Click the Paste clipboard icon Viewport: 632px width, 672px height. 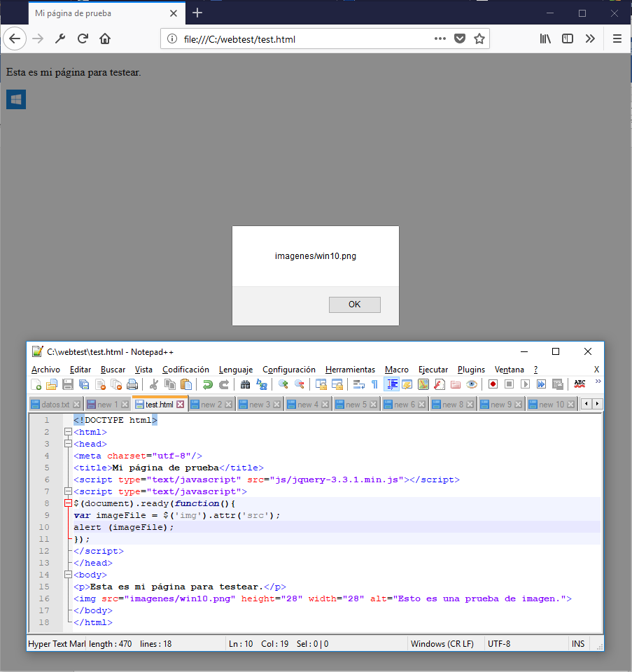pos(186,384)
